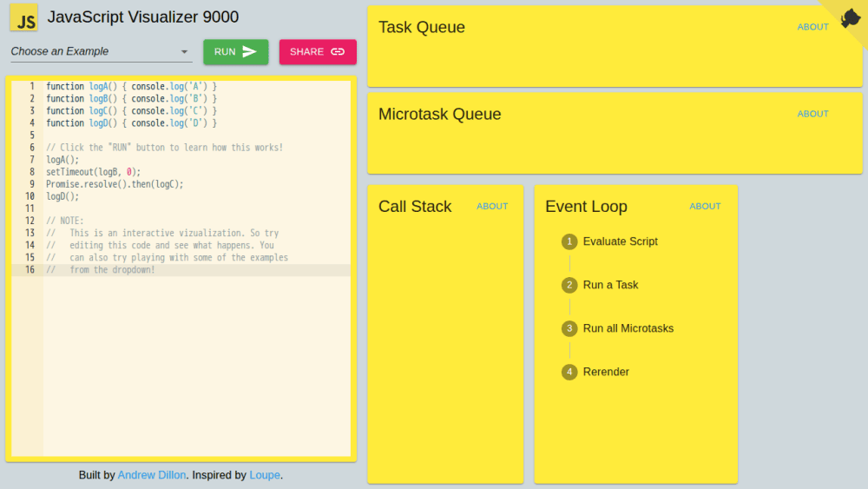Viewport: 868px width, 489px height.
Task: Open ABOUT for Call Stack
Action: point(492,206)
